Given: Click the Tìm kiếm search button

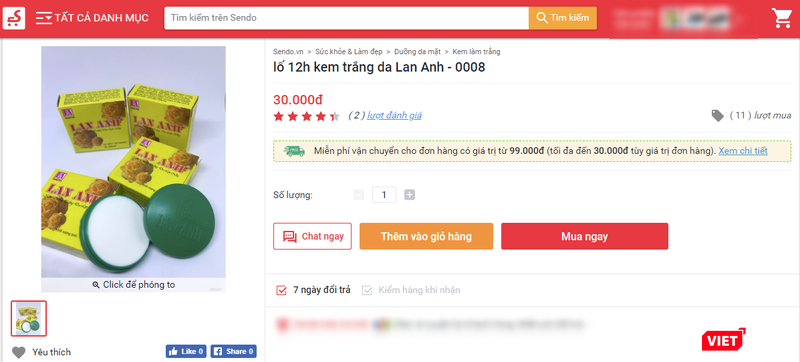Looking at the screenshot, I should (x=563, y=18).
